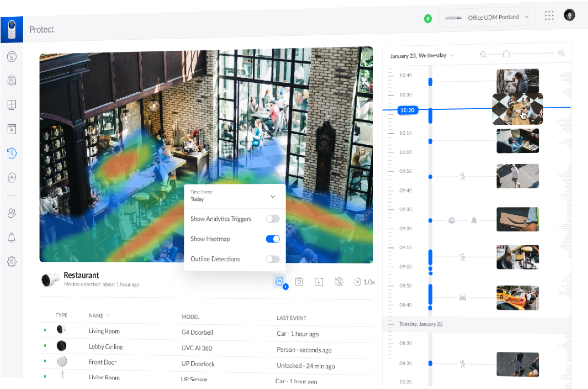The image size is (588, 389).
Task: Click the doorbell ring icon on timeline
Action: pyautogui.click(x=474, y=220)
